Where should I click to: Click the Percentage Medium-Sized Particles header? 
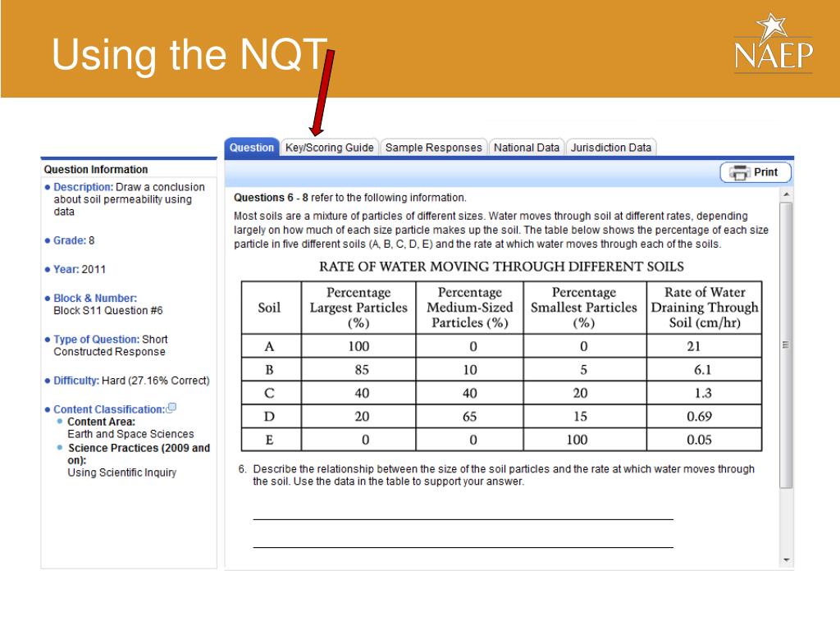(x=470, y=308)
